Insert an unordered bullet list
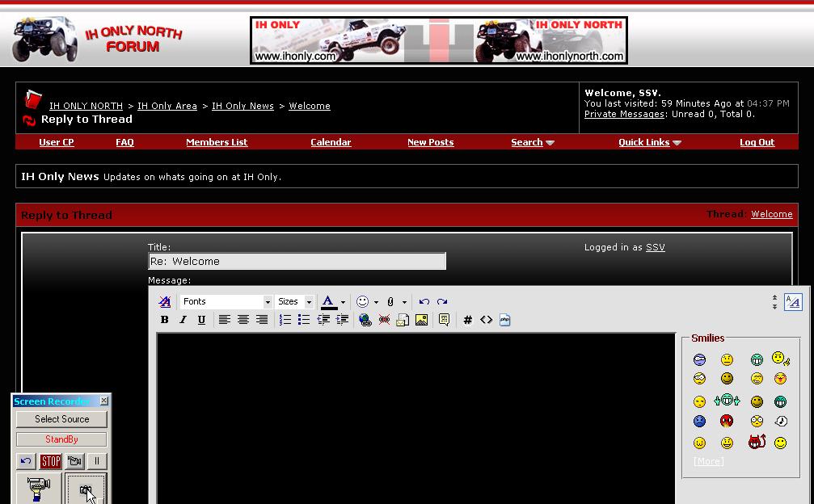 point(304,320)
